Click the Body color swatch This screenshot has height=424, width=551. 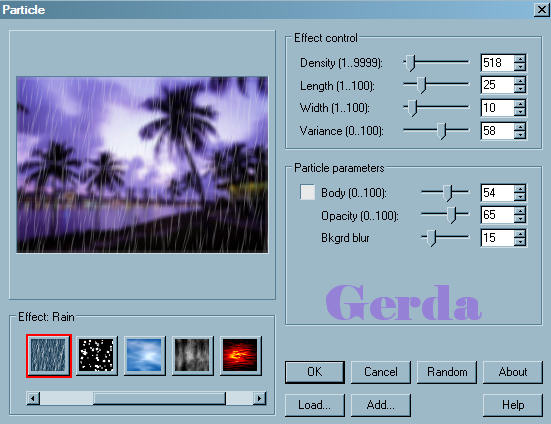pyautogui.click(x=307, y=193)
